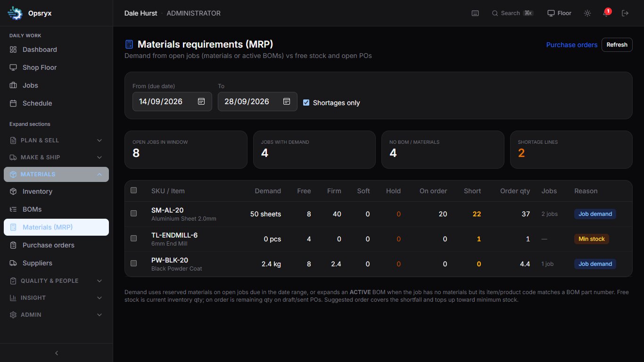
Task: Open Inventory page
Action: click(x=56, y=191)
